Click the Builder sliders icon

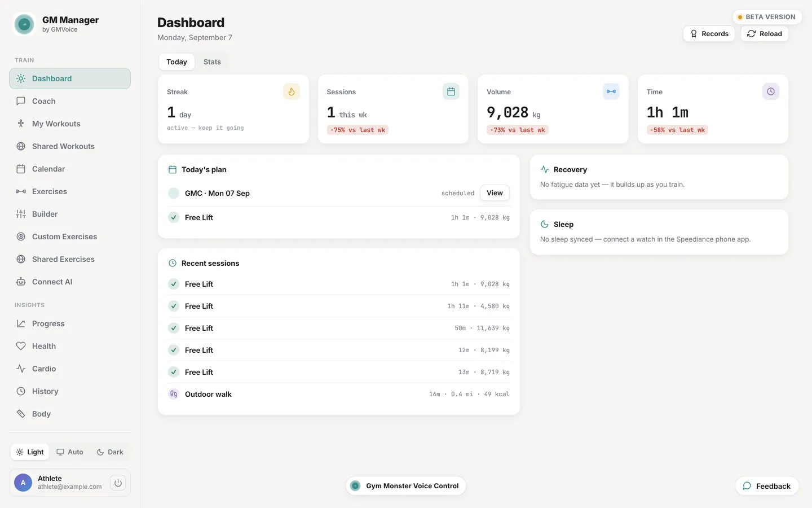tap(21, 214)
